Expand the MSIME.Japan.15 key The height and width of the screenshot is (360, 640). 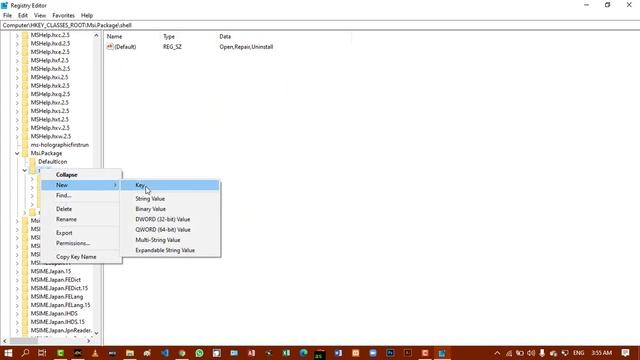[17, 271]
